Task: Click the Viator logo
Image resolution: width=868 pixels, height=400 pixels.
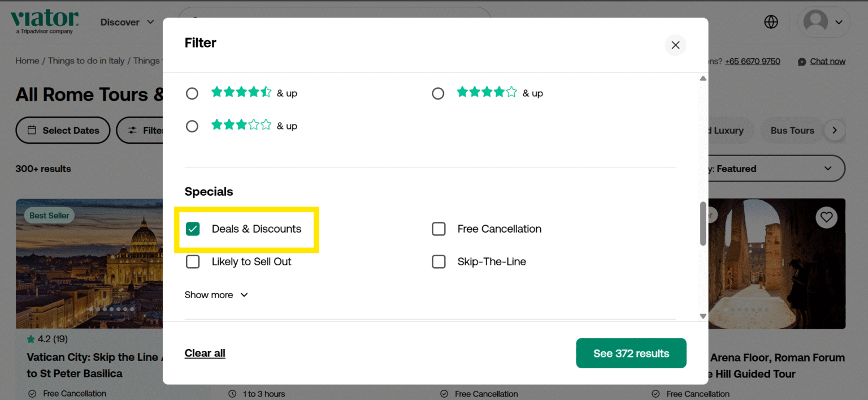Action: tap(45, 20)
